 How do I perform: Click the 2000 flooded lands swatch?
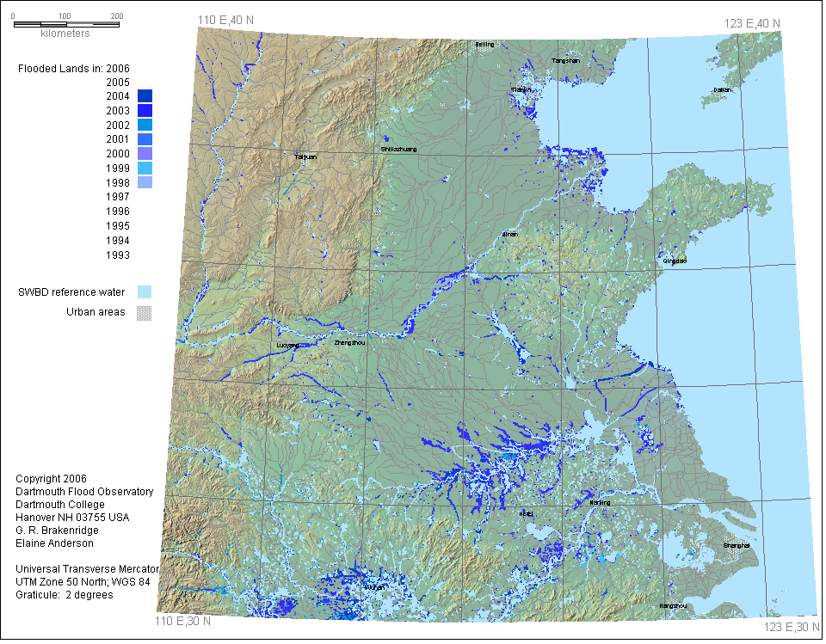point(145,154)
